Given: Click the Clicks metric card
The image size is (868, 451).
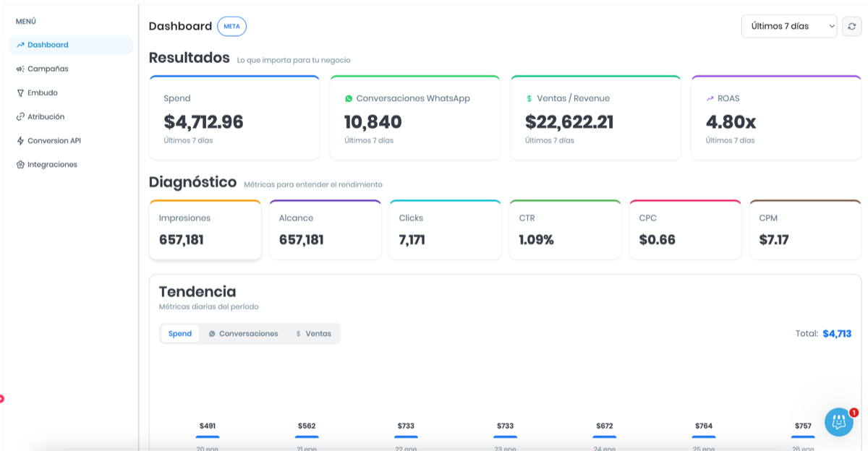Looking at the screenshot, I should tap(446, 230).
